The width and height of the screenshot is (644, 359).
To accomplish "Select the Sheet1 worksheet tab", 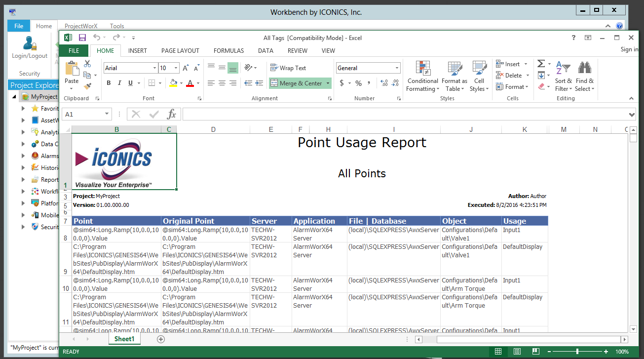I will click(124, 339).
